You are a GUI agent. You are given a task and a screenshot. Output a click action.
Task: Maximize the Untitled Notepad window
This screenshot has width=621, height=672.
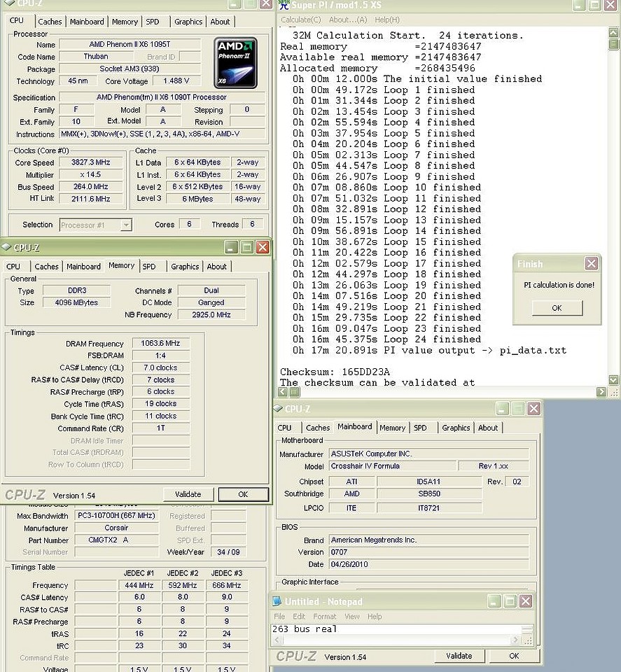point(510,601)
